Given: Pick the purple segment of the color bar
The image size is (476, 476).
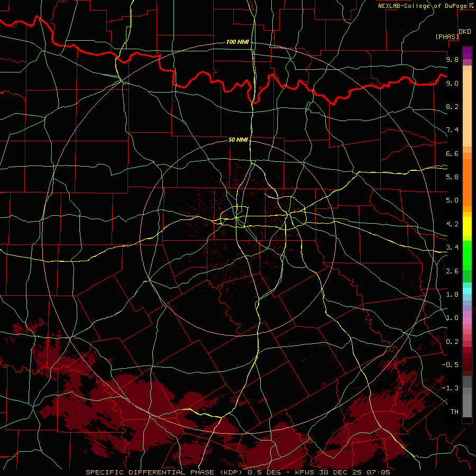Looking at the screenshot, I should (467, 53).
